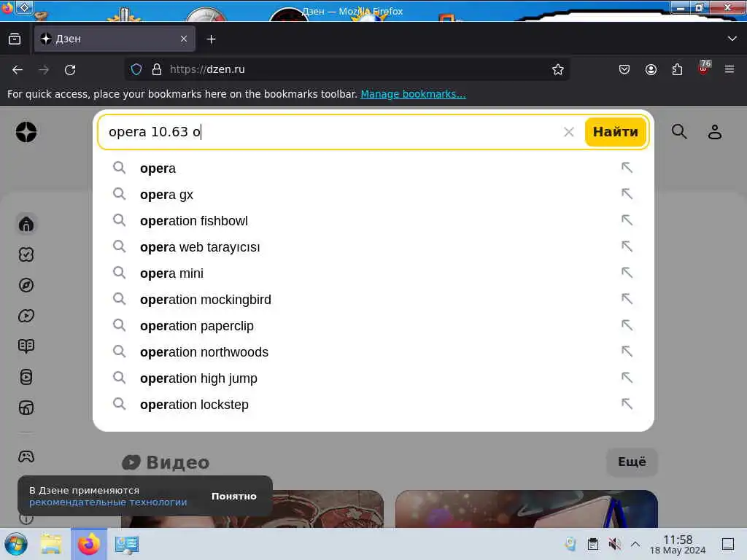This screenshot has width=747, height=560.
Task: Click the Dzen logo icon
Action: (26, 132)
